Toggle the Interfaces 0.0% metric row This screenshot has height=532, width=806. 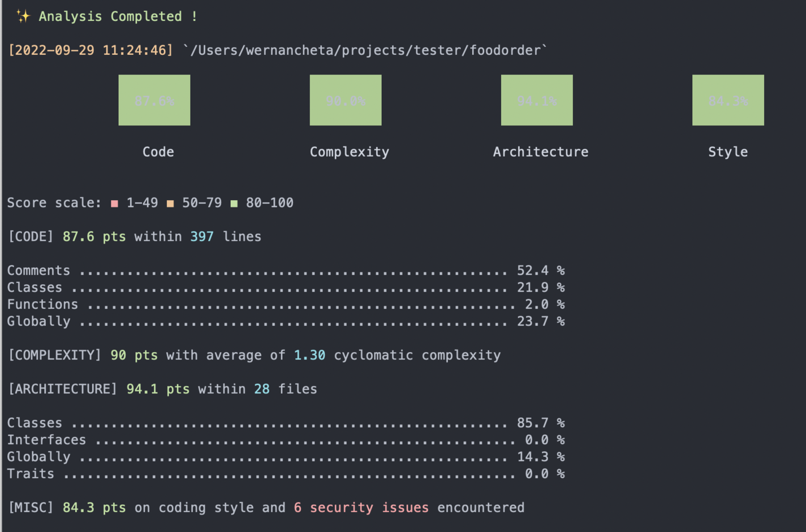(x=283, y=440)
